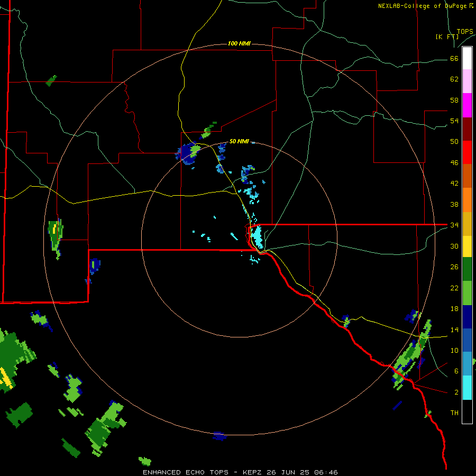Select the 10 legend value
Screen dimensions: 476x476
click(x=454, y=350)
